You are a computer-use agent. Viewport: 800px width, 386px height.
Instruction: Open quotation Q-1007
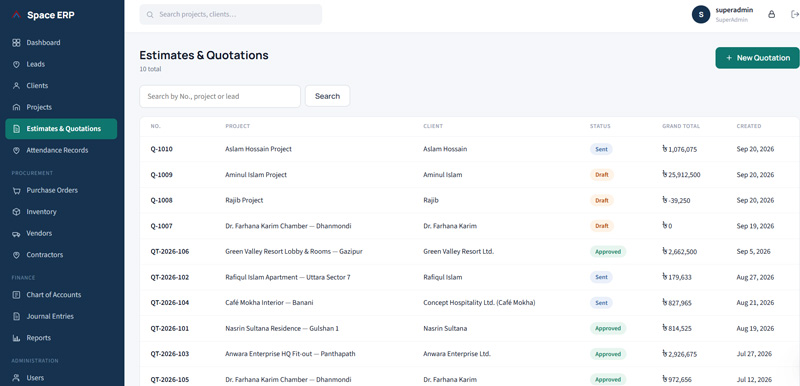161,226
